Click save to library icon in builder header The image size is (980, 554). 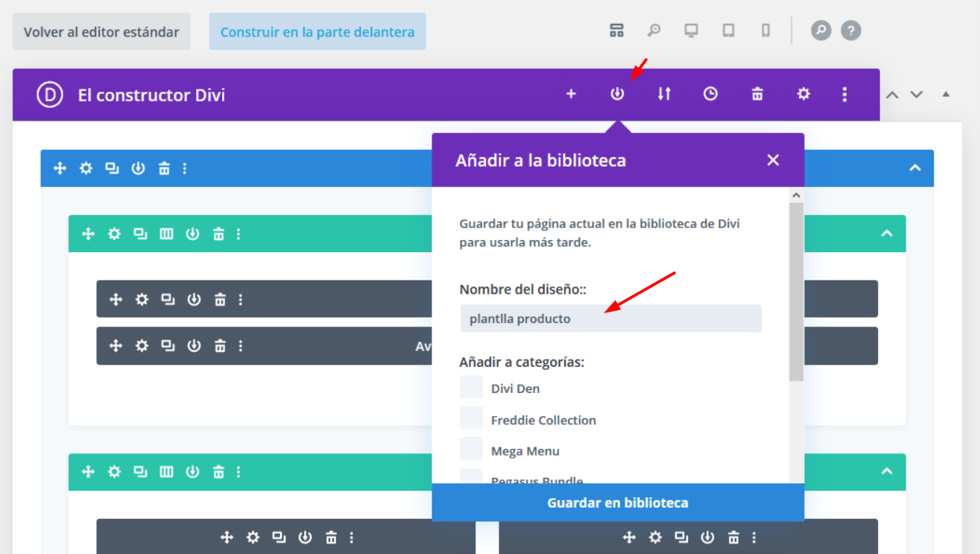point(617,94)
